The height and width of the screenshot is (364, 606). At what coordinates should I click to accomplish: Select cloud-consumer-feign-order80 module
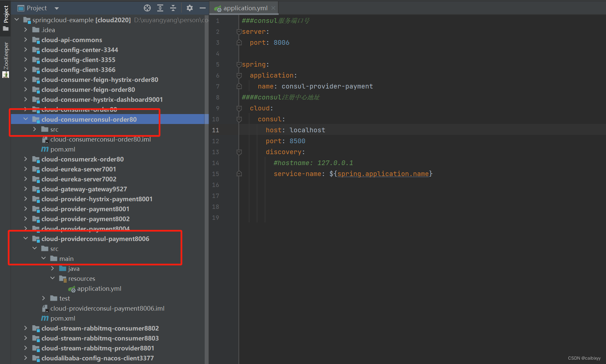(88, 90)
